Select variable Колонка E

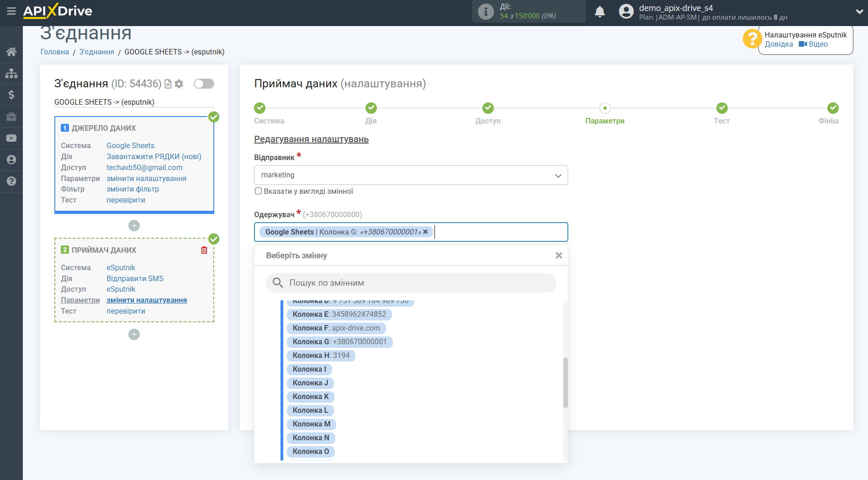339,315
